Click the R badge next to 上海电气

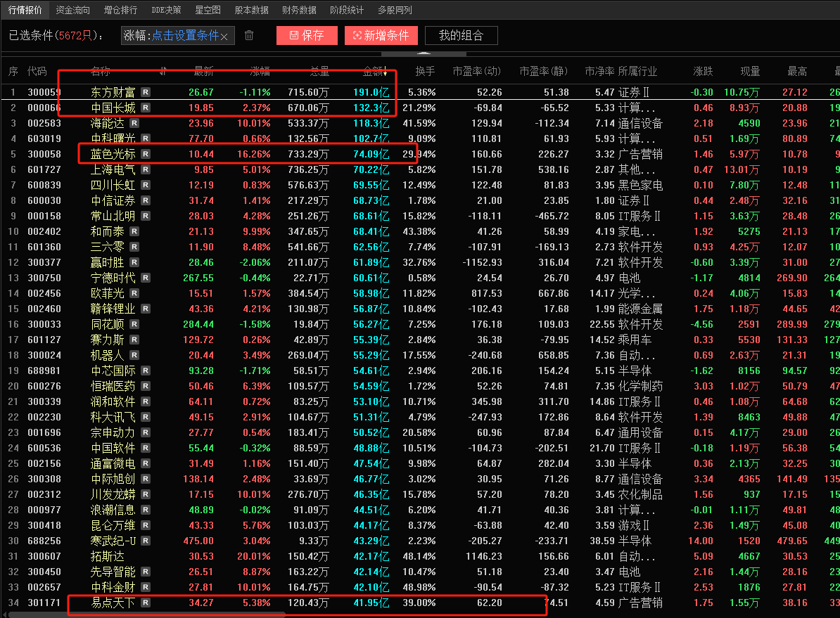click(145, 169)
